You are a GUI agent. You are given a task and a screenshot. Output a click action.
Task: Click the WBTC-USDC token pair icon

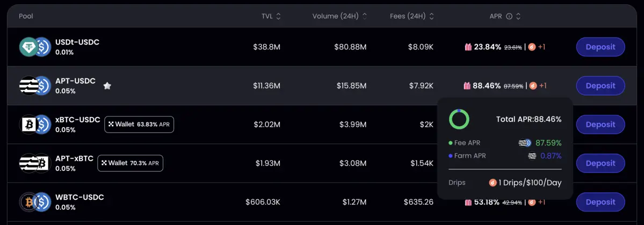coord(35,202)
